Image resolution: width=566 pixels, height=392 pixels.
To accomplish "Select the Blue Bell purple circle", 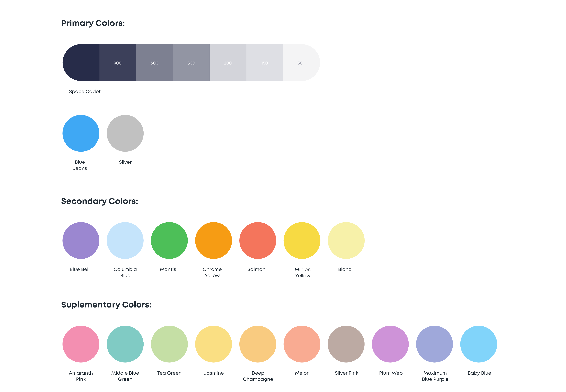I will [81, 240].
